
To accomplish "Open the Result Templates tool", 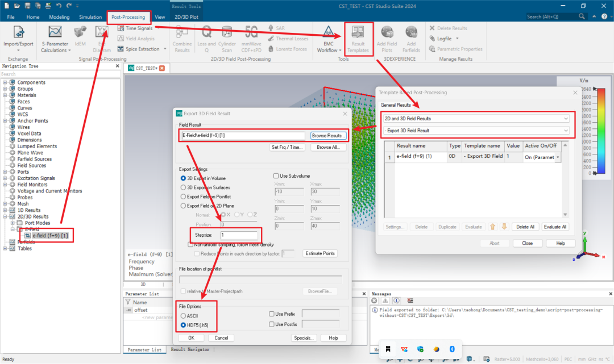I will [358, 39].
